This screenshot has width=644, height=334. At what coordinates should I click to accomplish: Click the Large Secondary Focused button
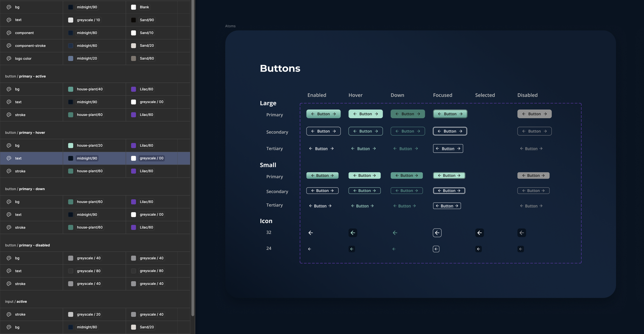(450, 131)
